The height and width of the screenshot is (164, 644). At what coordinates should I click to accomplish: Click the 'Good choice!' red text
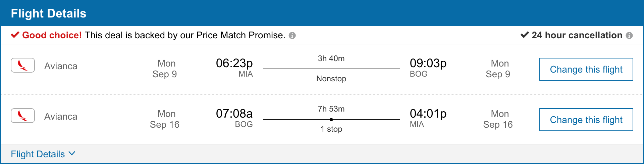pos(52,35)
